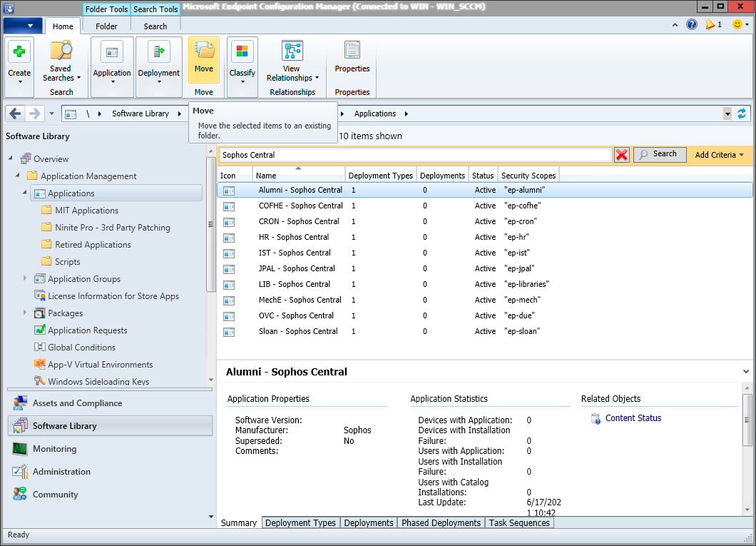Click the Search button

click(660, 154)
